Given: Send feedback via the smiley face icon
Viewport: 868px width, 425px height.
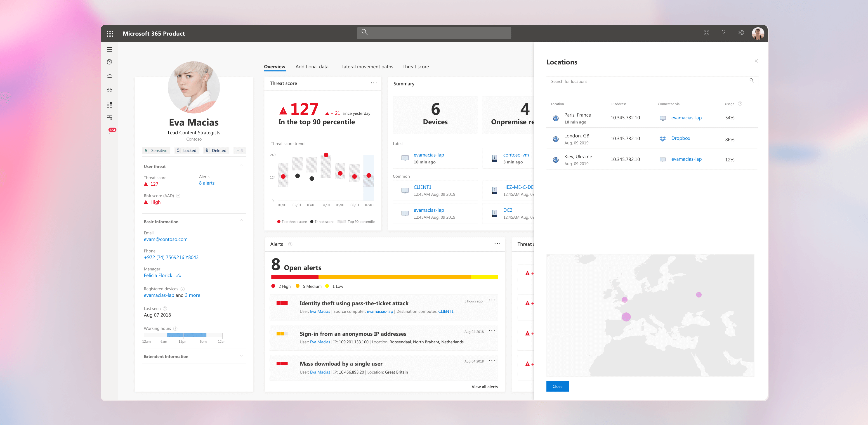Looking at the screenshot, I should click(x=707, y=32).
